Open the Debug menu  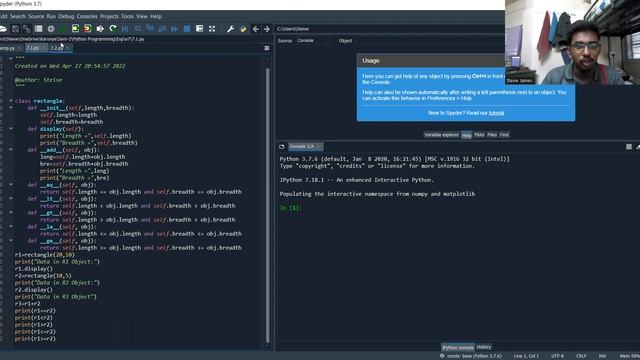click(x=66, y=16)
